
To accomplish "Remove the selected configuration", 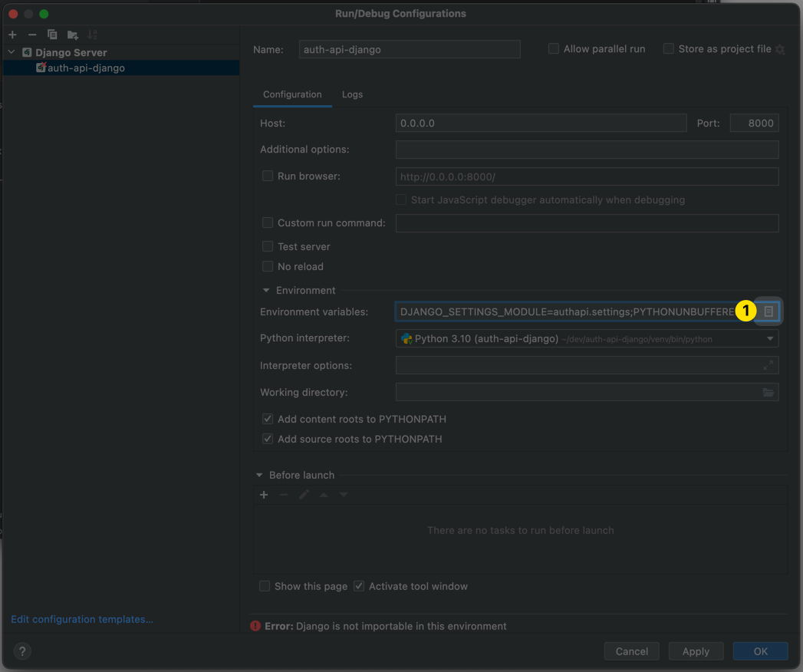I will [x=32, y=35].
